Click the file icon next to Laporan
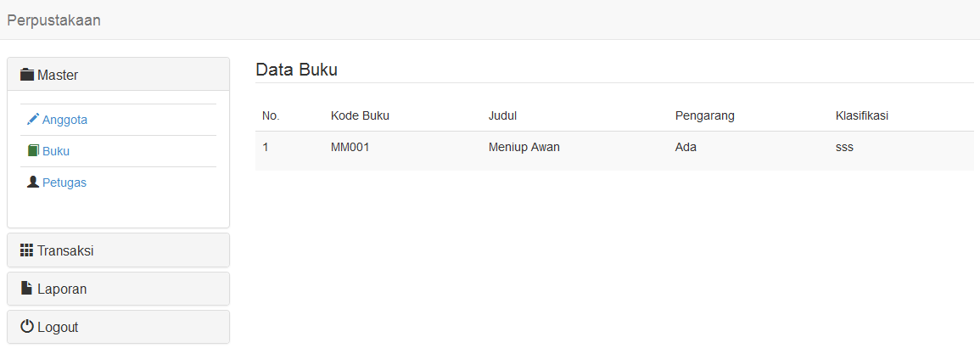Image resolution: width=980 pixels, height=354 pixels. click(x=27, y=289)
